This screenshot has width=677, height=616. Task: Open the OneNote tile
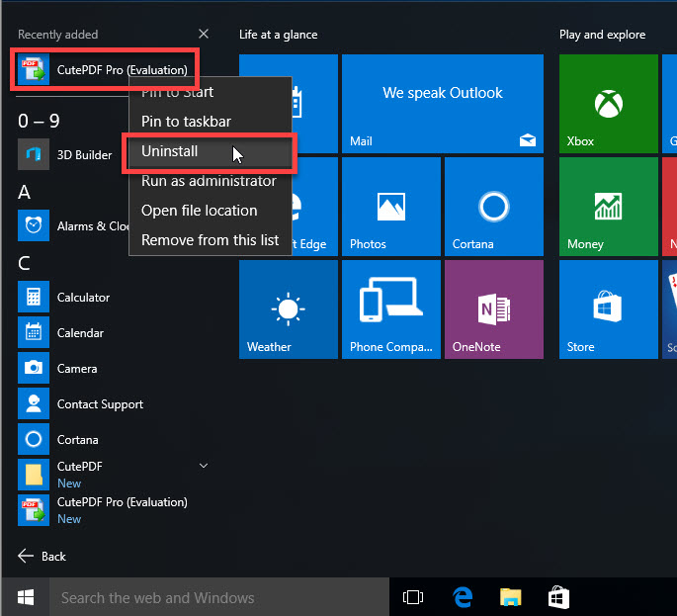tap(494, 309)
